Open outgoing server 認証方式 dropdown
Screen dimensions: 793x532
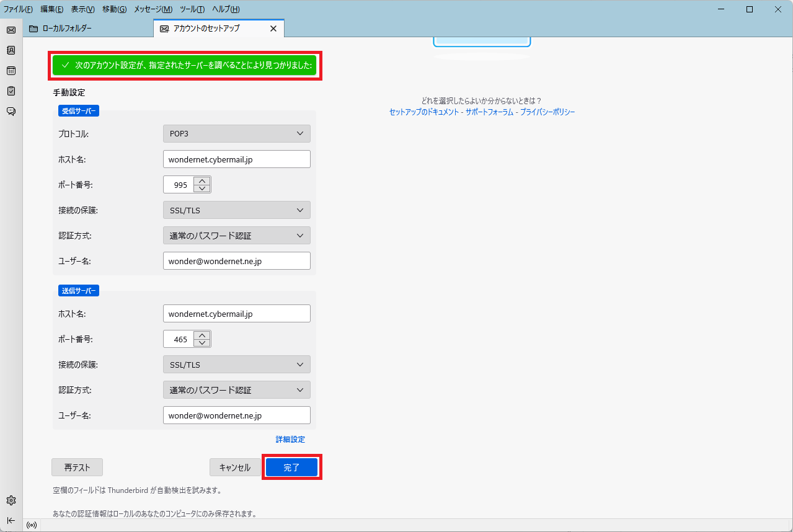pyautogui.click(x=237, y=390)
